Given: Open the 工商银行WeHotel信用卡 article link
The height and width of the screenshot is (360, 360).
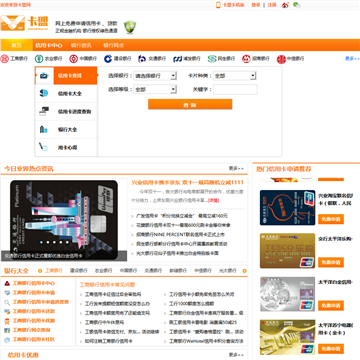Looking at the screenshot, I should (x=206, y=341).
